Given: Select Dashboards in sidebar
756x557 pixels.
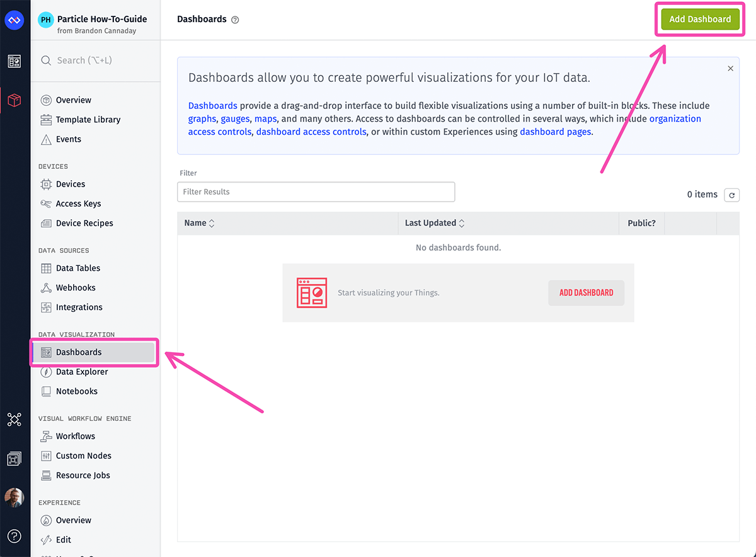Looking at the screenshot, I should pyautogui.click(x=94, y=352).
